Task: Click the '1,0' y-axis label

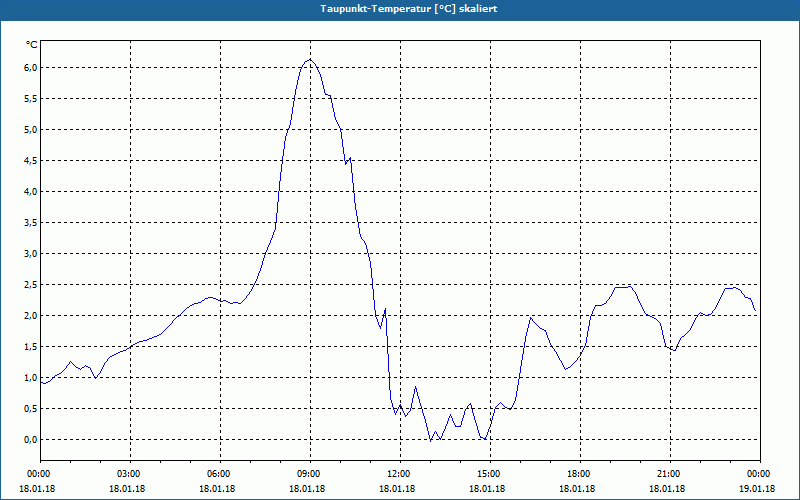Action: click(x=31, y=378)
